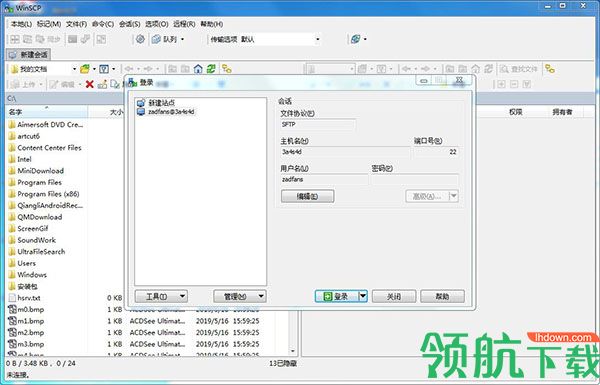Click local panel scrollbar down arrow
Image resolution: width=600 pixels, height=385 pixels.
293,351
